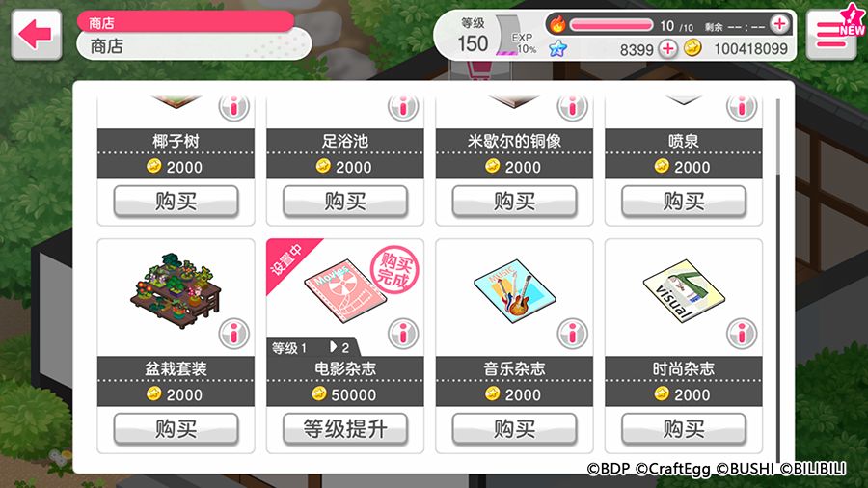Add stars with the plus icon beside 8399

[667, 48]
